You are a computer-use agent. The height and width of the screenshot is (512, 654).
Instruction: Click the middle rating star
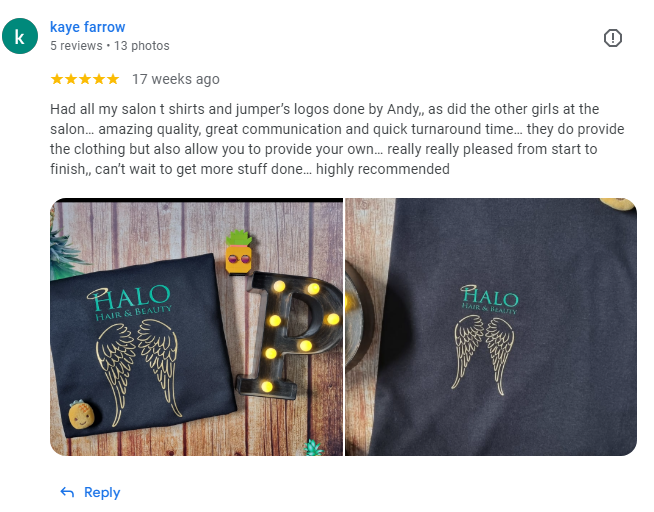[85, 79]
